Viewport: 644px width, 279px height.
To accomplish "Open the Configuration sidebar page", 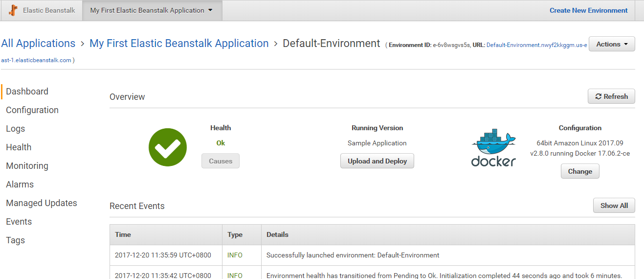I will coord(32,110).
